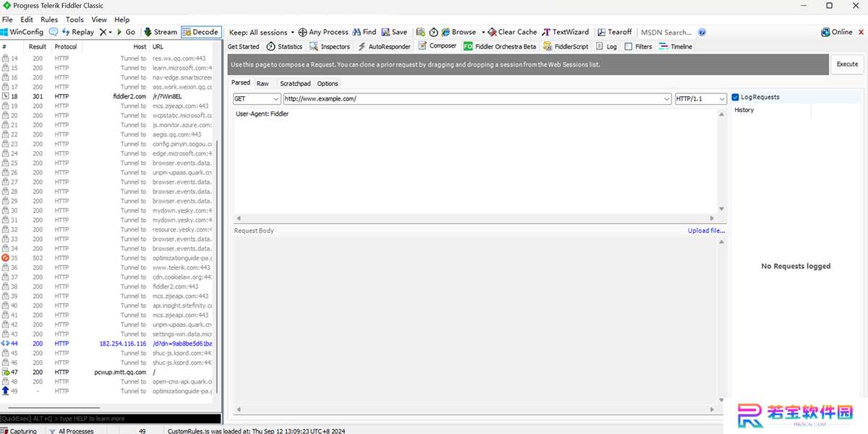
Task: Click the Tearoff toolbar button
Action: (615, 32)
